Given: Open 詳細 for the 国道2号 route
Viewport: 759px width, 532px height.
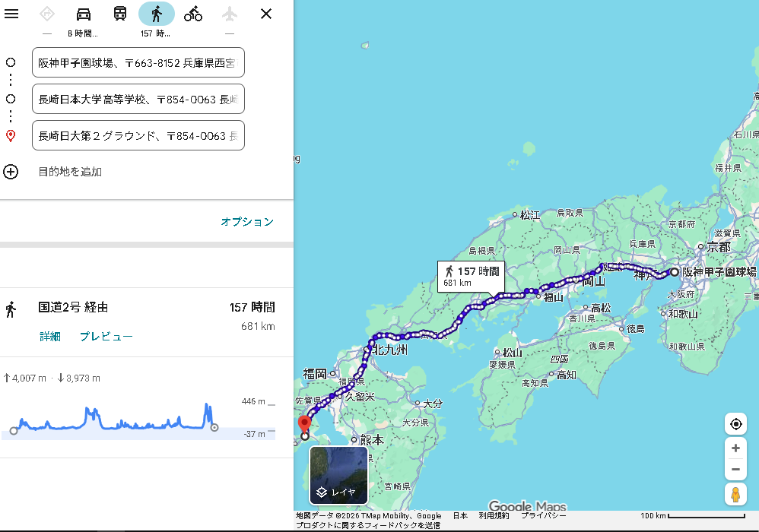Looking at the screenshot, I should (50, 337).
